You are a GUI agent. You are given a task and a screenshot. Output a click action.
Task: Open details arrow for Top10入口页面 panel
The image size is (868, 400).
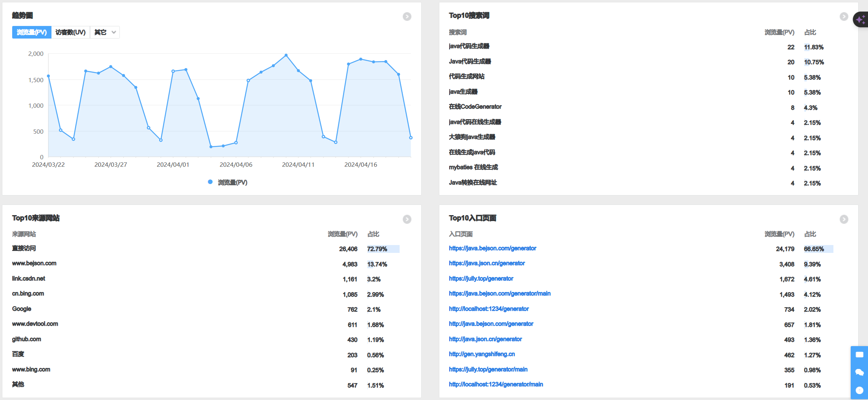pos(844,219)
